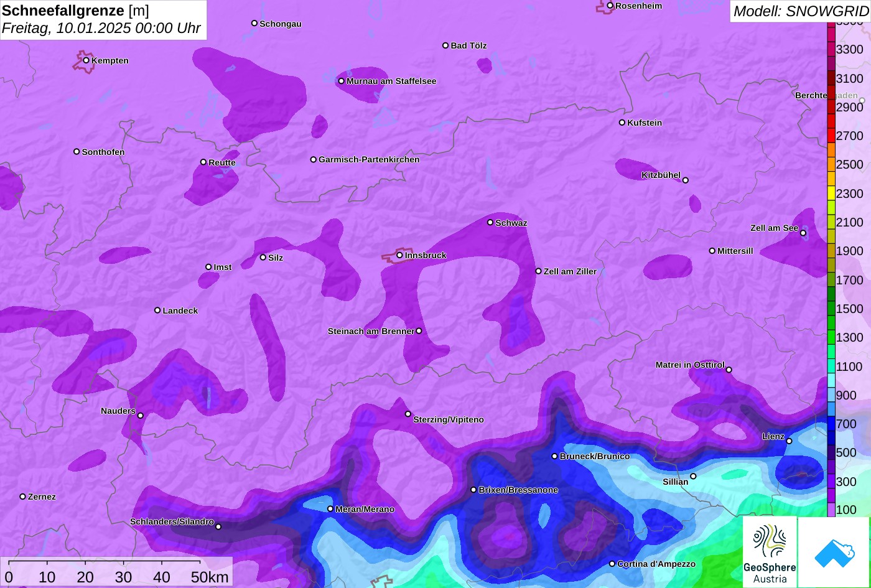Click the 'Sonthofen' label
The image size is (871, 588).
103,152
